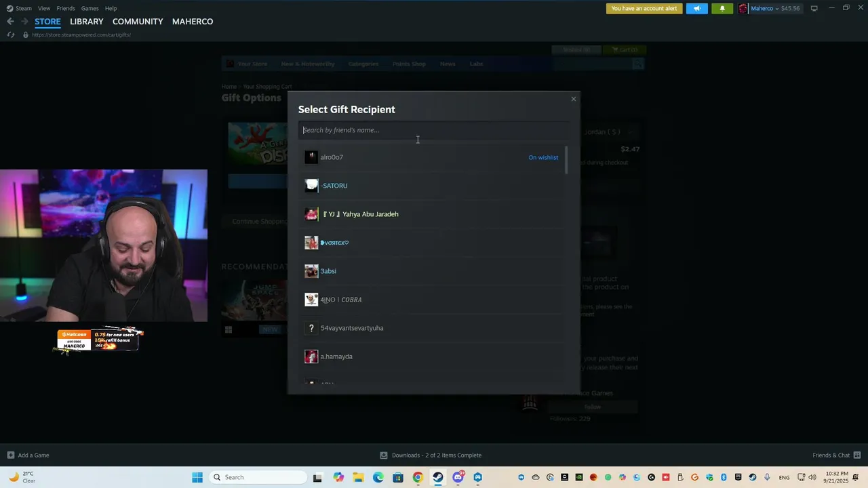This screenshot has width=868, height=488.
Task: Click a.hamayda's avatar in the friend list
Action: click(311, 357)
